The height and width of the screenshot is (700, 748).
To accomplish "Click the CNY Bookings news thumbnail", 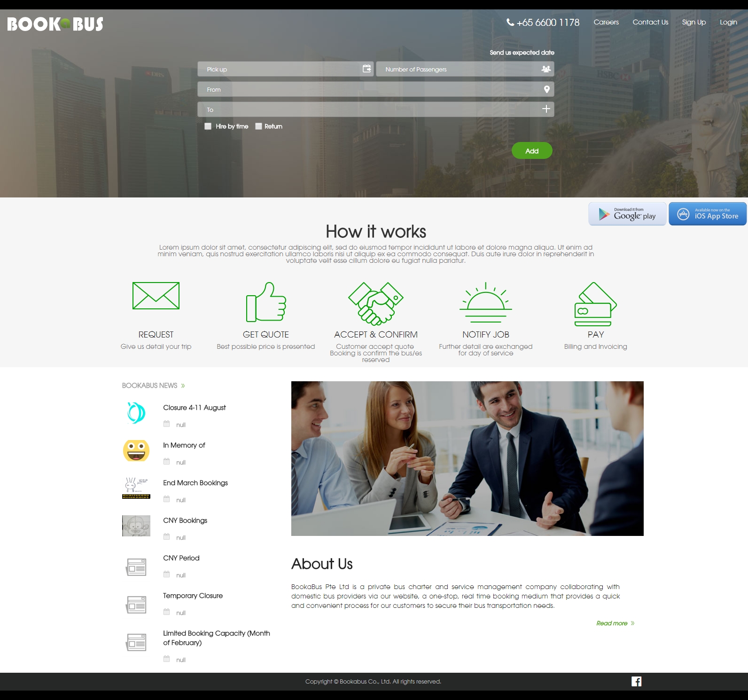I will click(x=136, y=526).
